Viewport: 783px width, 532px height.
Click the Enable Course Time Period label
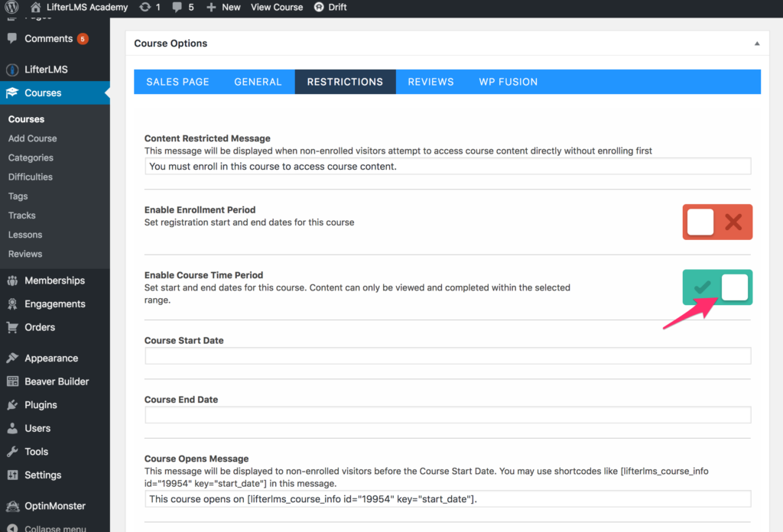pyautogui.click(x=203, y=275)
